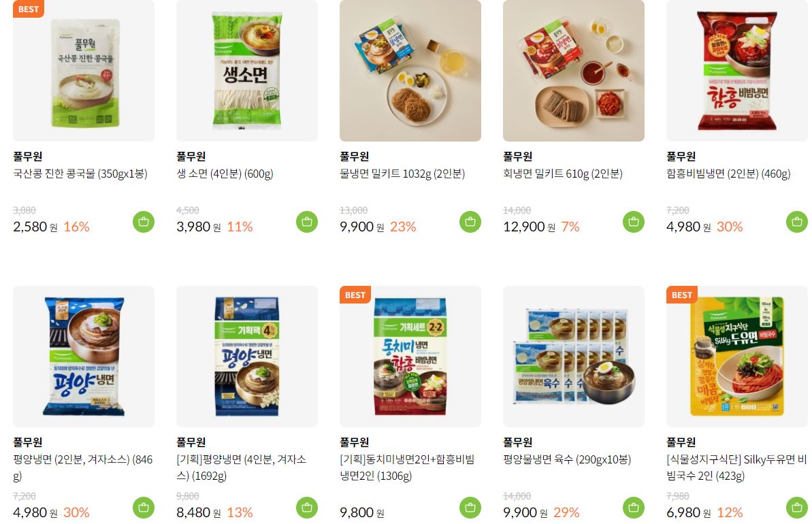Add 물냉면 밀키트 1032g to cart

[470, 222]
